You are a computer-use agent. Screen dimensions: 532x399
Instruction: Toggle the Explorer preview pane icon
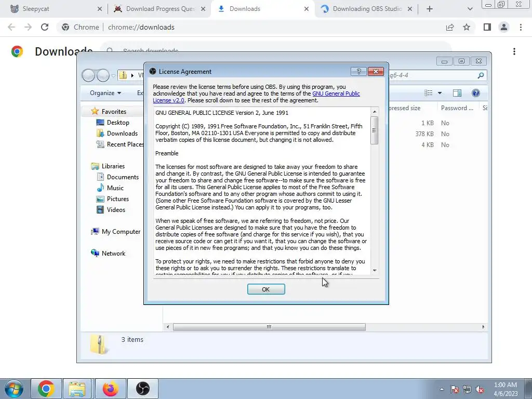click(x=457, y=93)
